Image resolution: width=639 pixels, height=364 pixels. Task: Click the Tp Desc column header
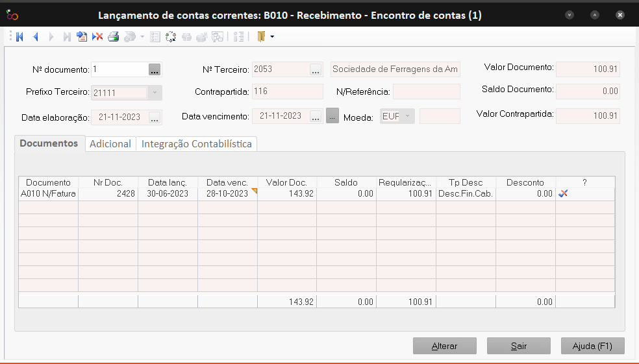(466, 182)
